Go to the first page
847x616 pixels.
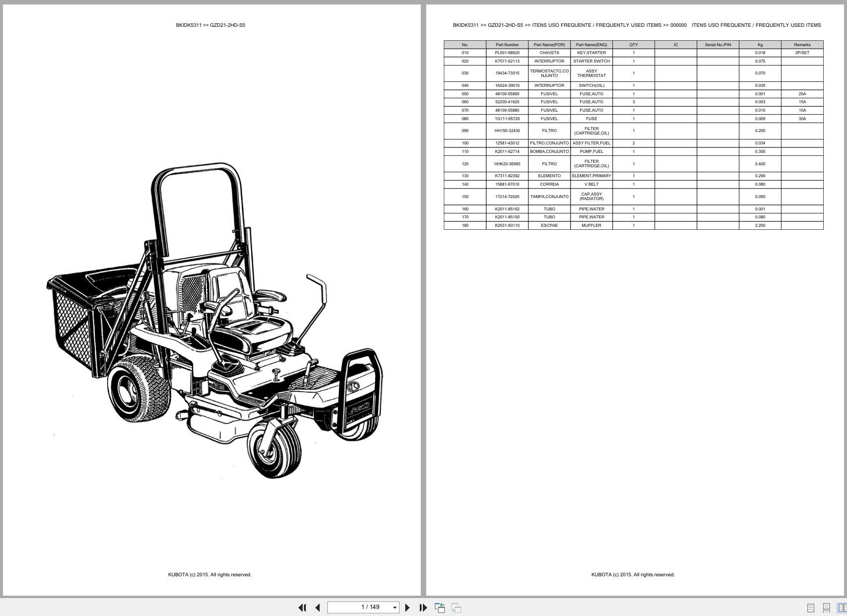pyautogui.click(x=302, y=608)
